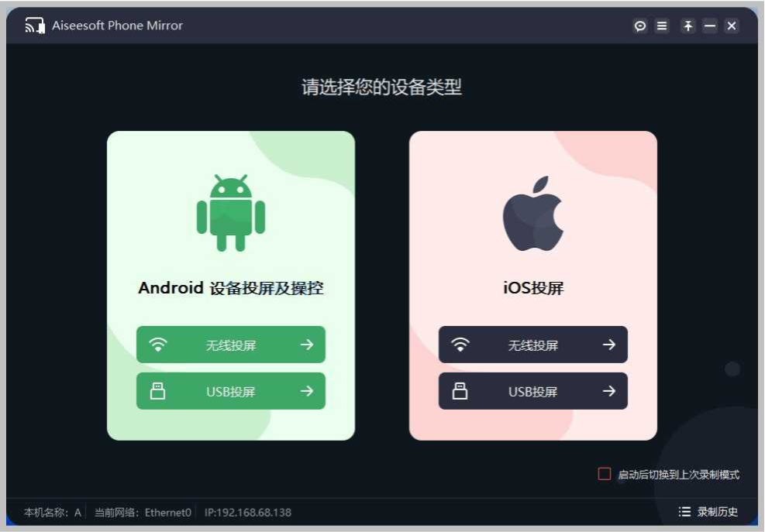The width and height of the screenshot is (765, 532).
Task: Click the arrow on the iOS wireless button
Action: coord(609,345)
